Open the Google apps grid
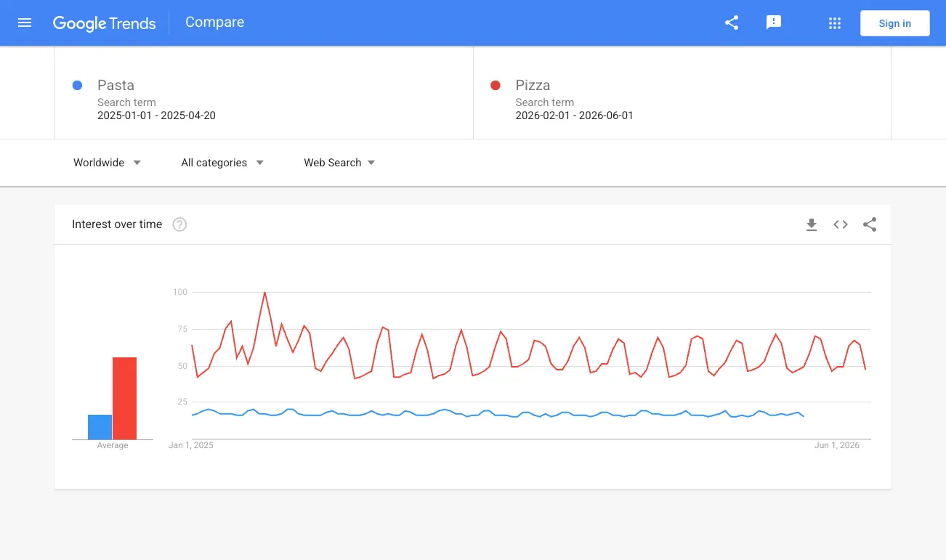Screen dimensions: 946x560 click(x=835, y=23)
